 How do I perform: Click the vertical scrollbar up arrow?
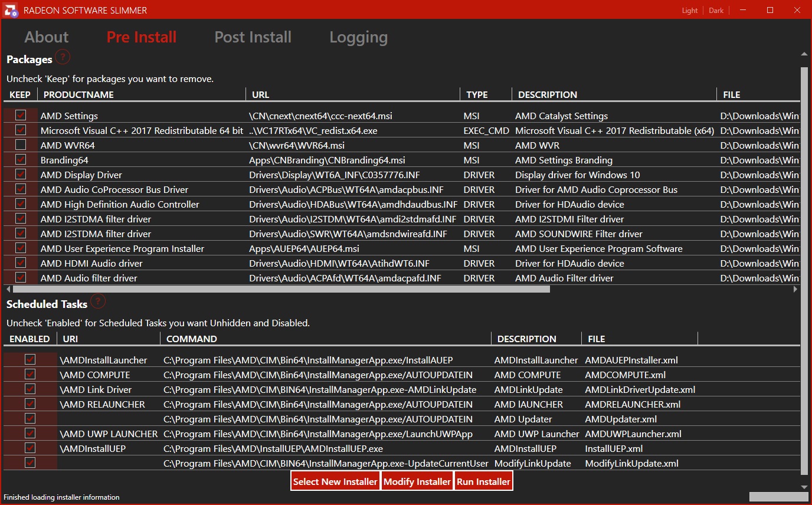pyautogui.click(x=804, y=54)
